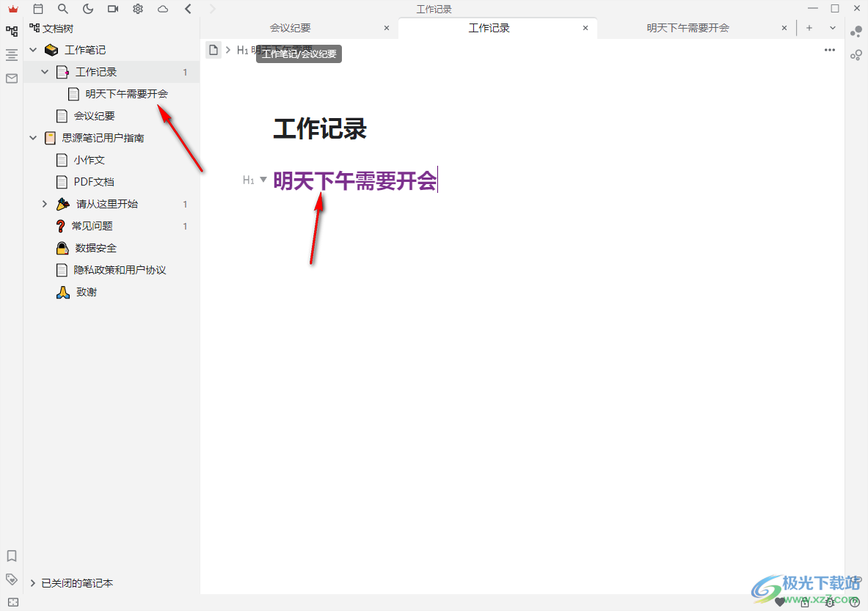This screenshot has height=611, width=868.
Task: Switch to the 明天下午需要开会 tab
Action: tap(688, 28)
